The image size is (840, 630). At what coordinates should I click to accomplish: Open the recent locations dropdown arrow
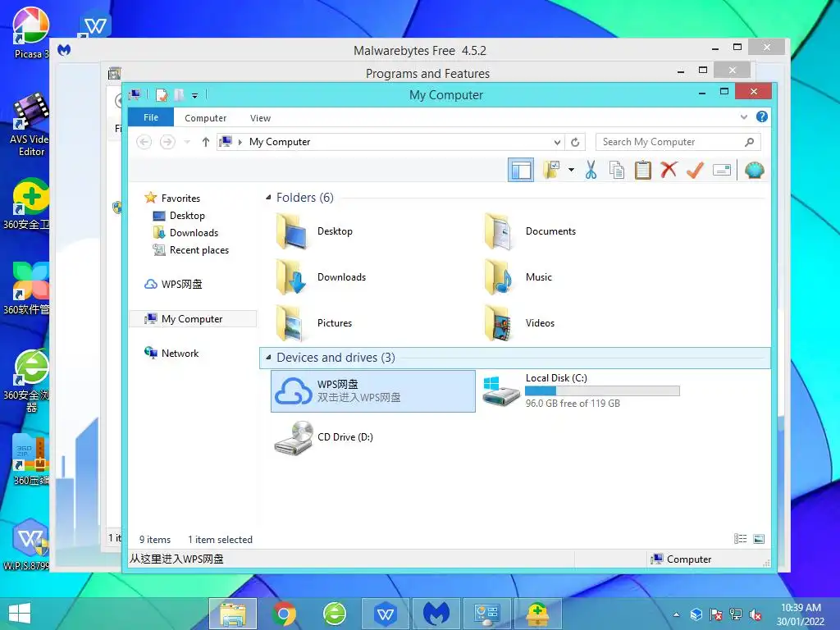point(187,142)
